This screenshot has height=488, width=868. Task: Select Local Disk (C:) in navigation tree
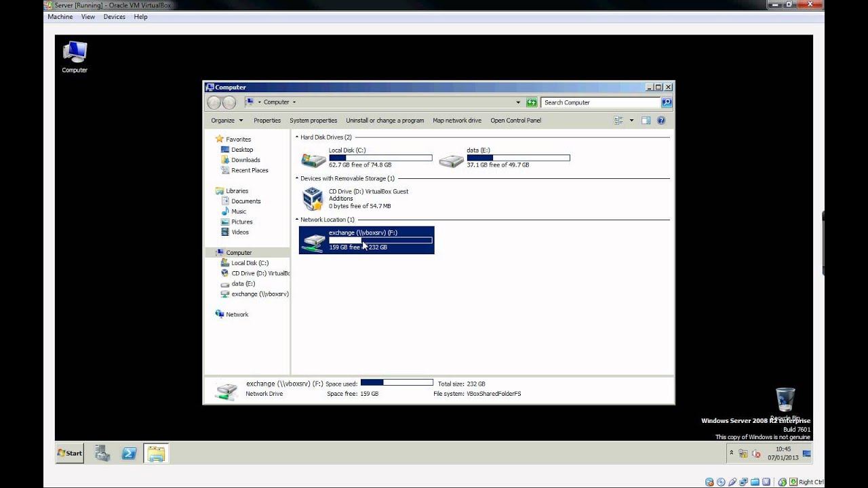click(244, 263)
